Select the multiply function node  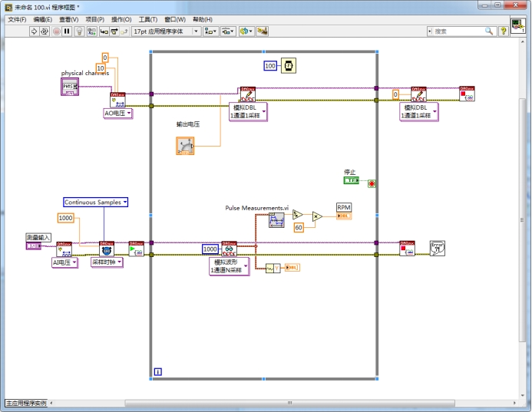point(318,216)
